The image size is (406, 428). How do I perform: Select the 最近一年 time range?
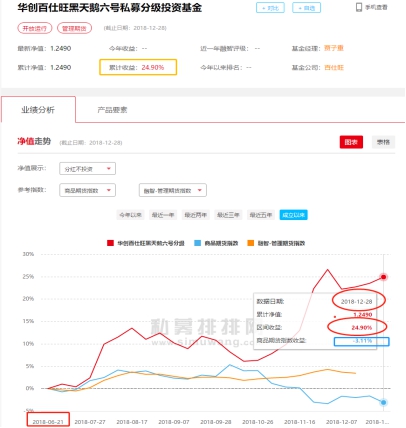pos(163,215)
